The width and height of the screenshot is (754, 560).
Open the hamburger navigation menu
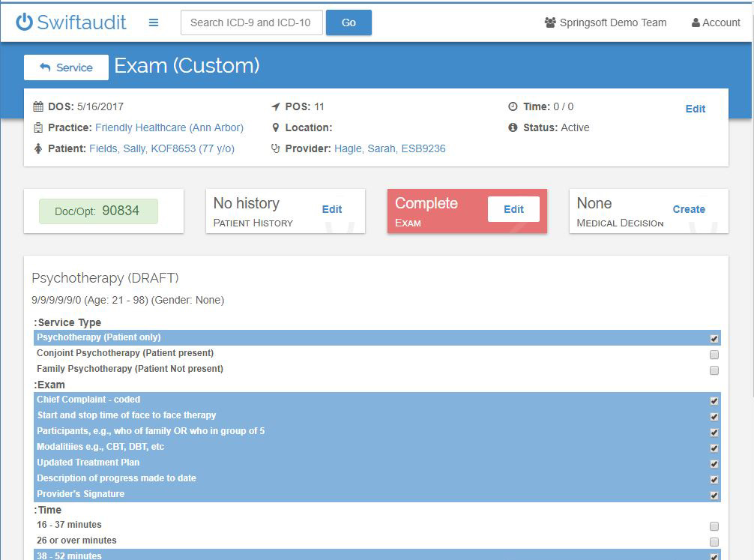(x=154, y=22)
